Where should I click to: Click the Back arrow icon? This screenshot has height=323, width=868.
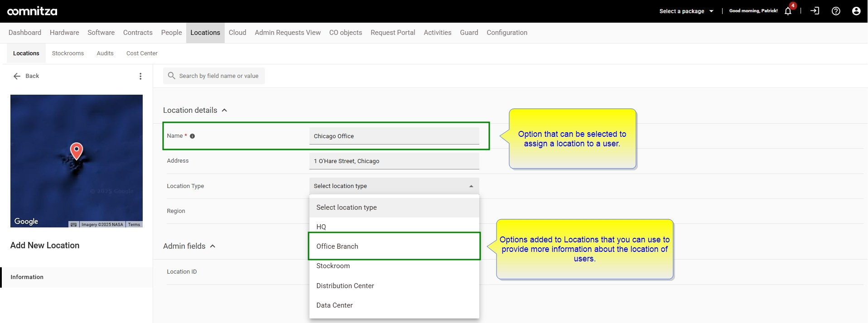click(17, 76)
